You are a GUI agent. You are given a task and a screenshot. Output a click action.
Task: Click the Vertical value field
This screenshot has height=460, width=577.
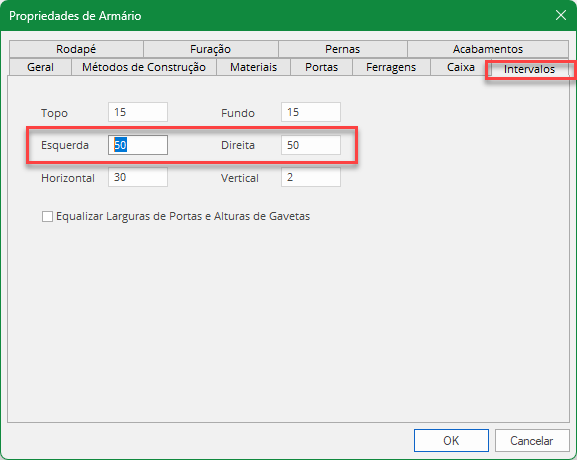[311, 177]
